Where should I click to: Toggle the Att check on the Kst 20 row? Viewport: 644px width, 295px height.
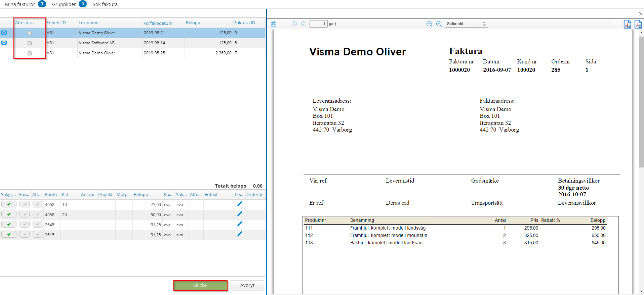[x=37, y=214]
